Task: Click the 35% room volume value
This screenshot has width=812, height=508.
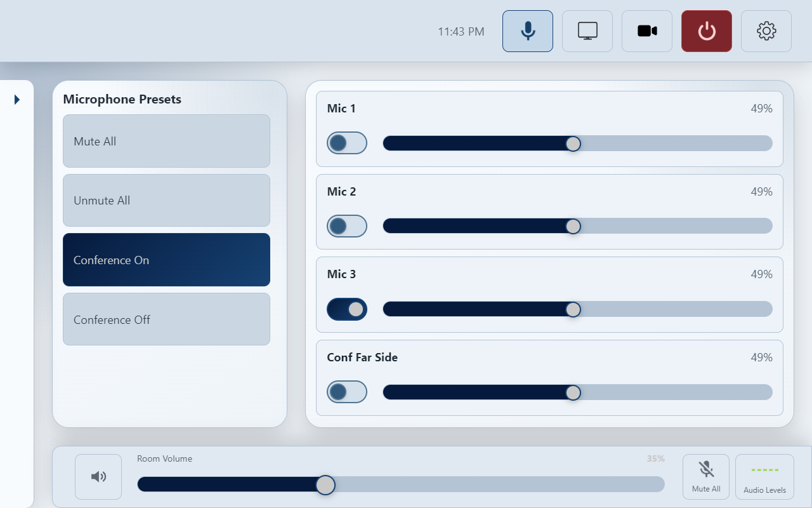Action: coord(656,458)
